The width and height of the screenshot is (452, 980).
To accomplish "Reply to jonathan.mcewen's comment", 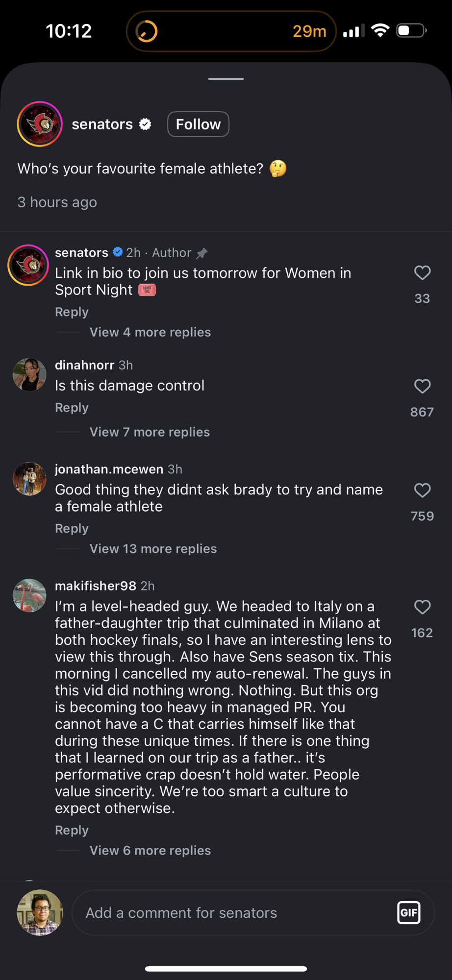I will 72,529.
